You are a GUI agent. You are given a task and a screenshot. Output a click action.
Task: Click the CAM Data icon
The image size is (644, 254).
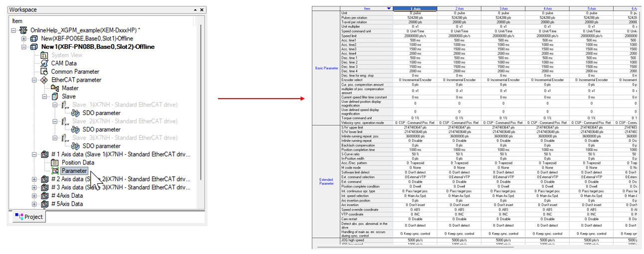(44, 63)
